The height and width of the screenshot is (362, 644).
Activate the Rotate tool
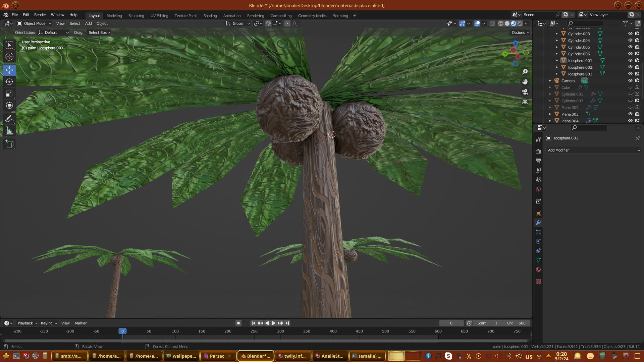point(9,82)
